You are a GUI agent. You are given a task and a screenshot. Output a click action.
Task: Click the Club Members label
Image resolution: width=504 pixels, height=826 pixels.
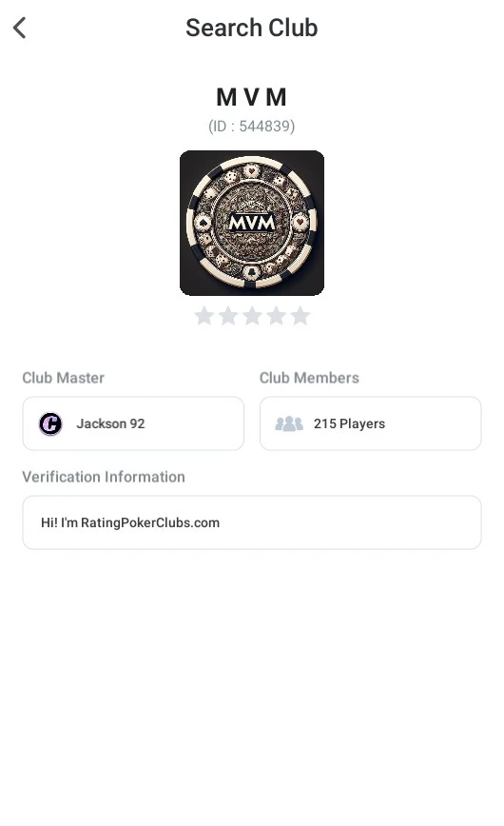coord(309,378)
